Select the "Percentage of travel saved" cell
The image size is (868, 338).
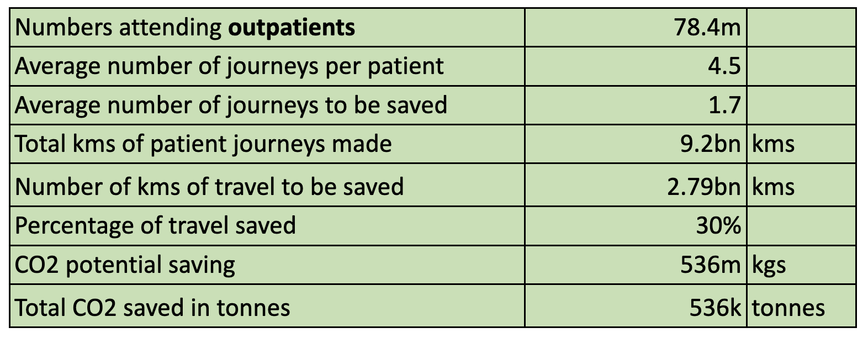pos(155,226)
